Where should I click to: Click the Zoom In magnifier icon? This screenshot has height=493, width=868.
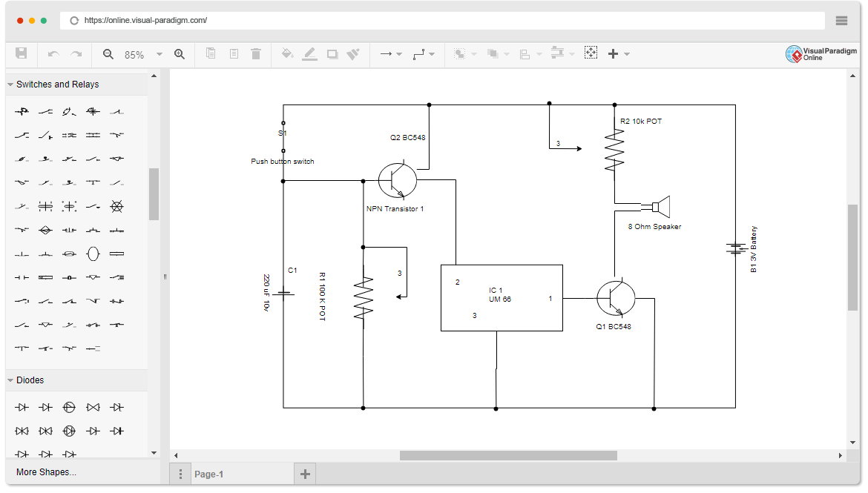[179, 53]
